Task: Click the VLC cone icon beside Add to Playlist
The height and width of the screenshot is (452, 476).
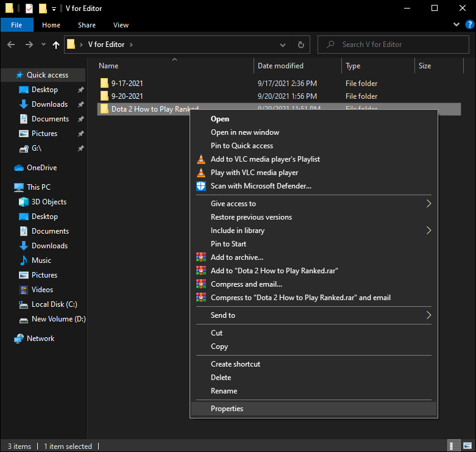Action: [x=201, y=159]
